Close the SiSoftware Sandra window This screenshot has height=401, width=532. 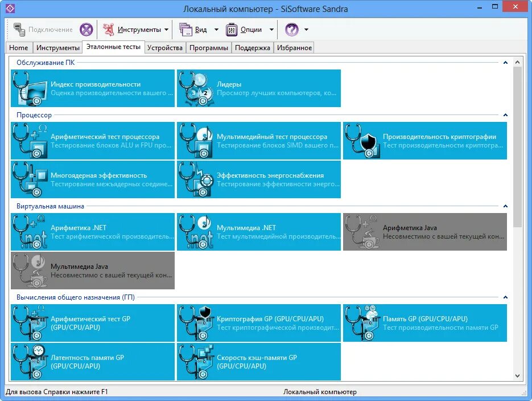point(515,7)
